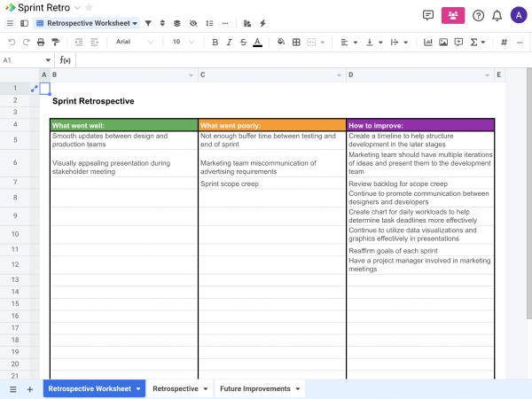Expand horizontal alignment options
Screen dimensions: 532x399
coord(356,43)
